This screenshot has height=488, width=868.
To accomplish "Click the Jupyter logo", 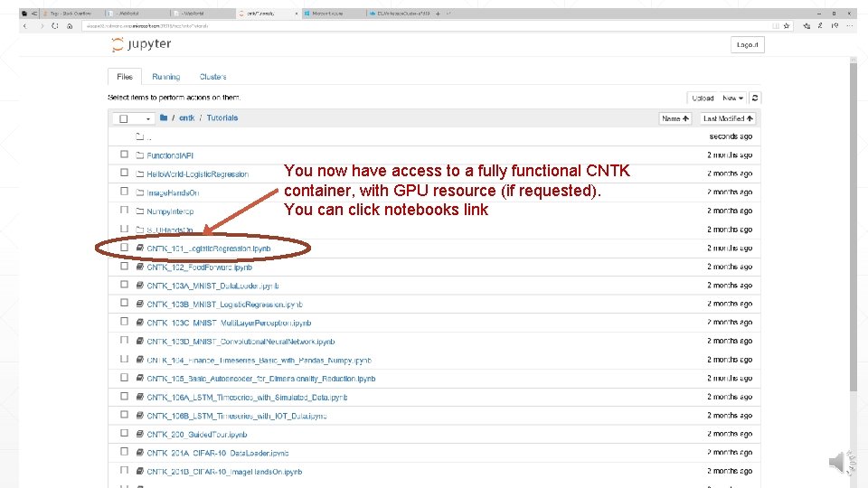I will [141, 44].
